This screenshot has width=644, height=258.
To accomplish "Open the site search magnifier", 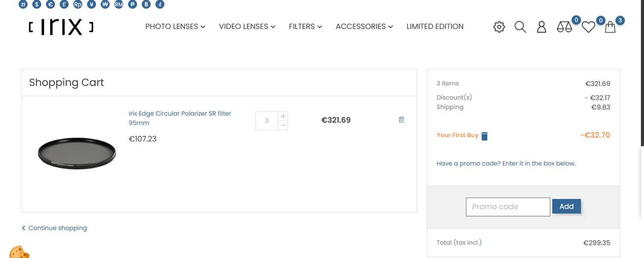I will [520, 27].
